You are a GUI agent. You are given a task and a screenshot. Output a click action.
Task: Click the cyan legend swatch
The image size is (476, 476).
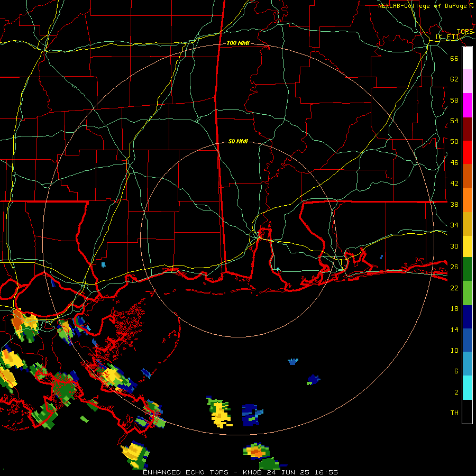click(467, 388)
